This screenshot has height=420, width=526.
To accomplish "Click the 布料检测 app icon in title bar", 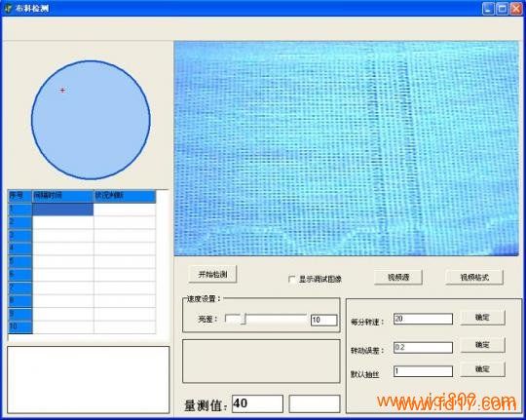I will tap(9, 9).
